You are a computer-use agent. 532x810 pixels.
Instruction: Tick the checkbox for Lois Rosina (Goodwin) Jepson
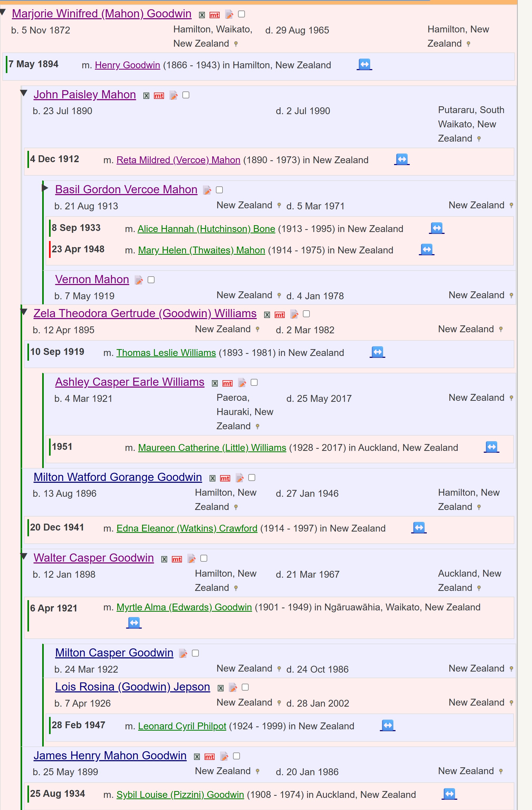tap(245, 687)
